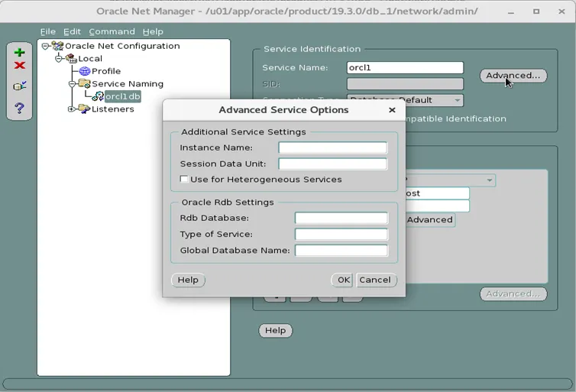
Task: Click OK in Advanced Service Options
Action: coord(344,280)
